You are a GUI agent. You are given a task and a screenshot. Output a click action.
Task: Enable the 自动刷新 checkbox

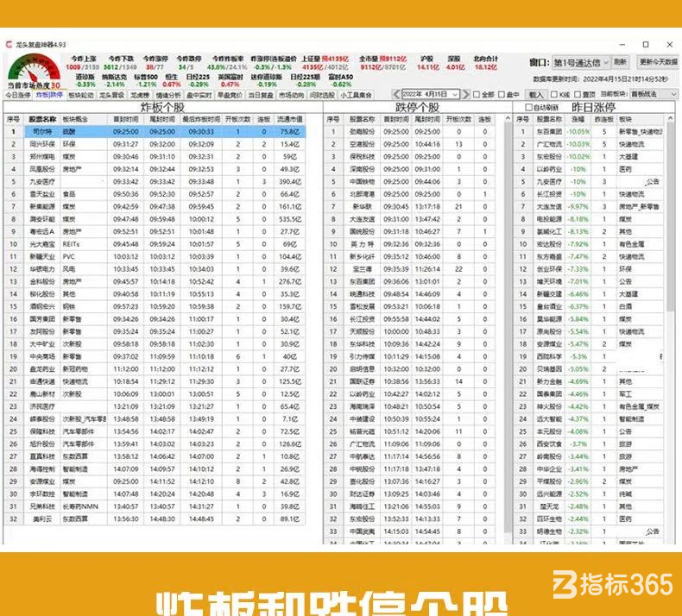[528, 107]
